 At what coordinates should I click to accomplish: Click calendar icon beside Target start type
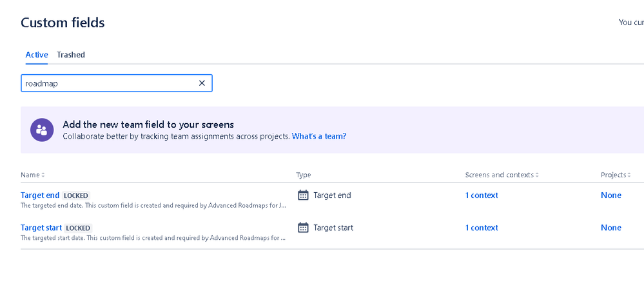(x=303, y=228)
